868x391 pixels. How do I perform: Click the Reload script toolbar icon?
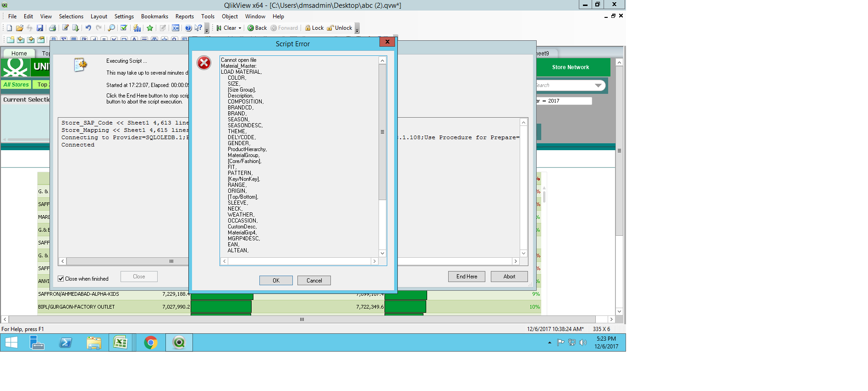(x=76, y=28)
